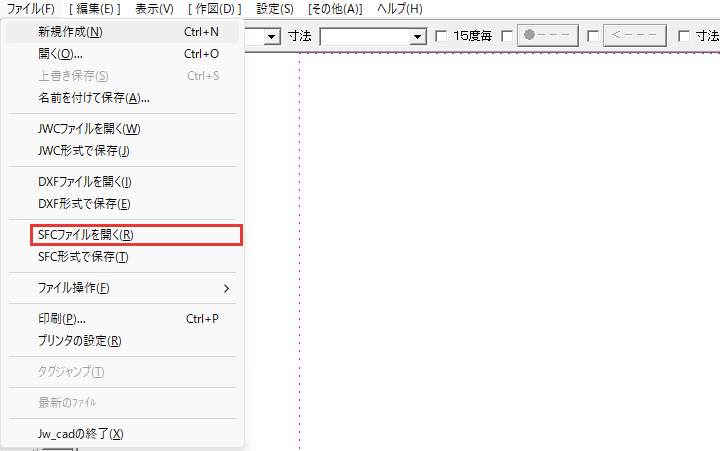Select JWCファイルを開く(W)
This screenshot has height=451, width=720.
(x=122, y=129)
